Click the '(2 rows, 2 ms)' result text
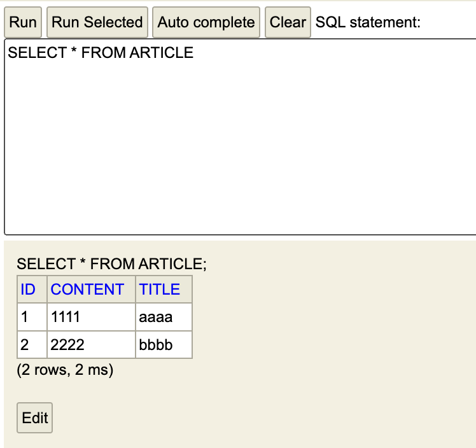 click(65, 370)
